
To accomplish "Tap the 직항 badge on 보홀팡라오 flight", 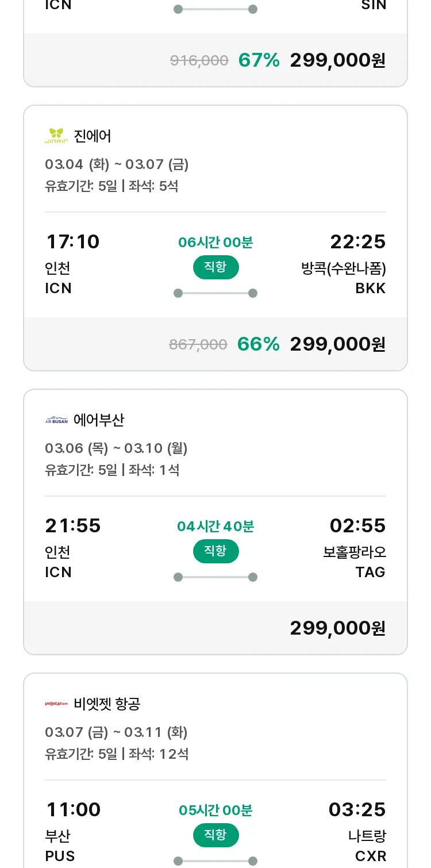I will [215, 551].
